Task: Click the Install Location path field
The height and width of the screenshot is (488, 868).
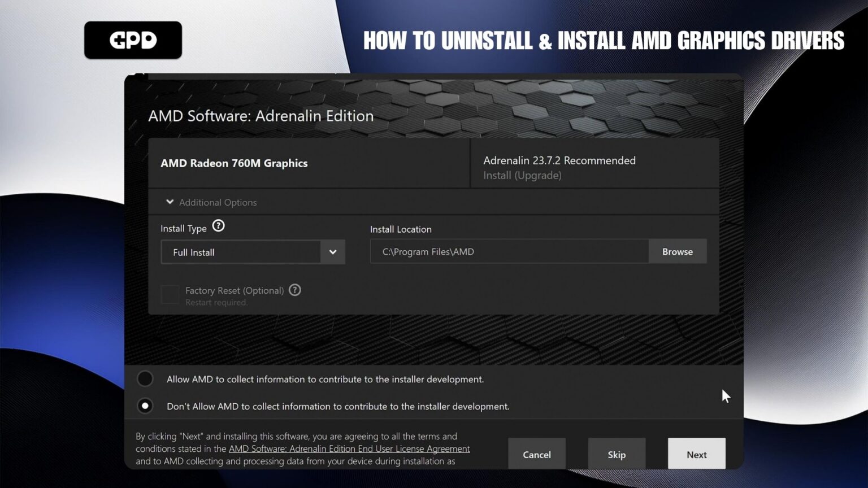Action: tap(509, 251)
